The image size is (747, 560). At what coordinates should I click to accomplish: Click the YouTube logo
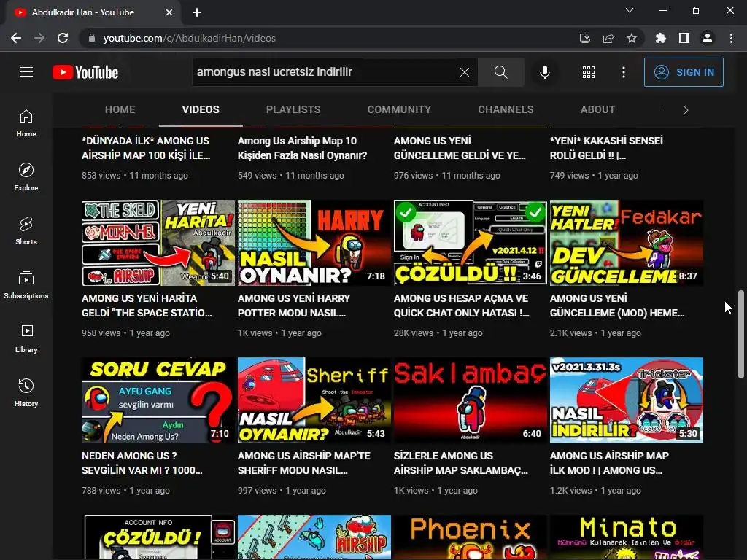tap(85, 72)
